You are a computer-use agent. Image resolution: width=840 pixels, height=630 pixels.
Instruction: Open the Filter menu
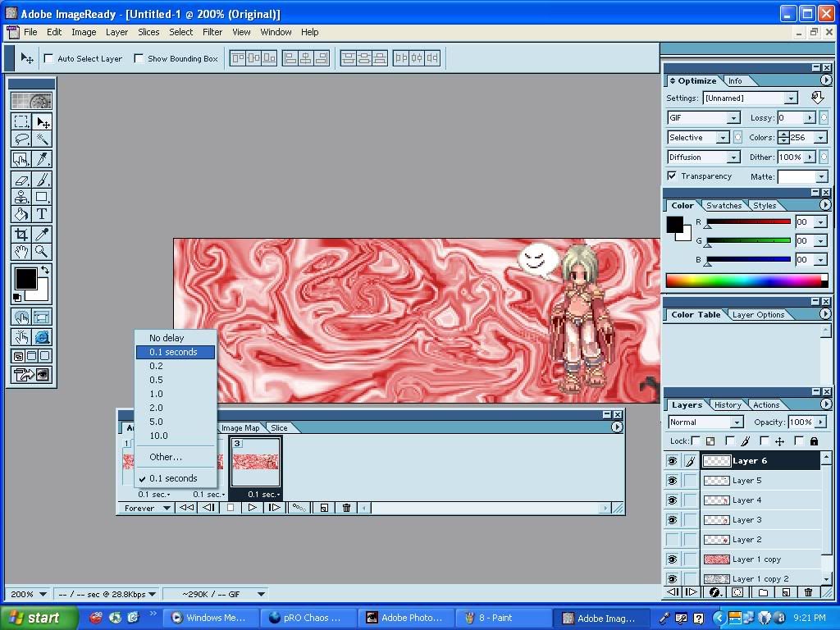(x=212, y=32)
